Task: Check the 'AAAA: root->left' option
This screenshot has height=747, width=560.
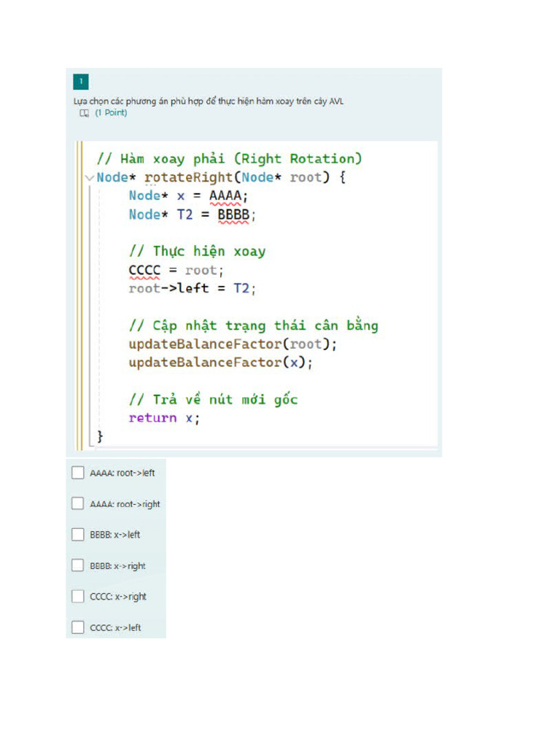Action: 78,473
